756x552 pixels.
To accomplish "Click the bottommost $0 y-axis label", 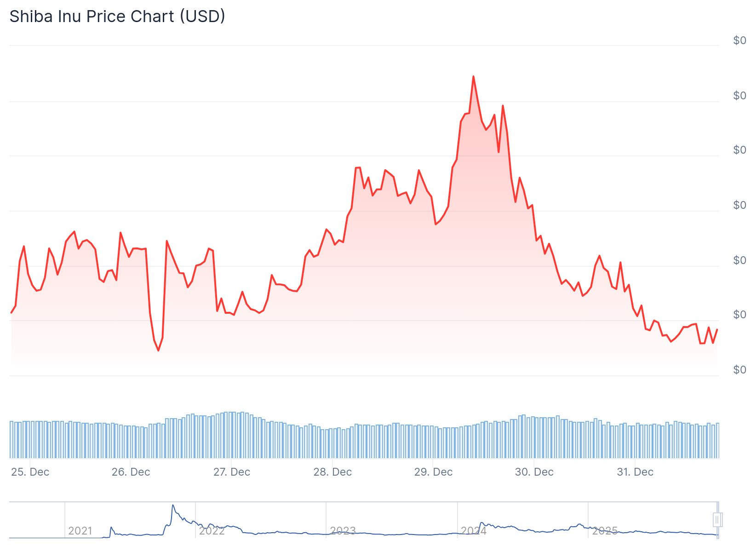I will [x=739, y=370].
